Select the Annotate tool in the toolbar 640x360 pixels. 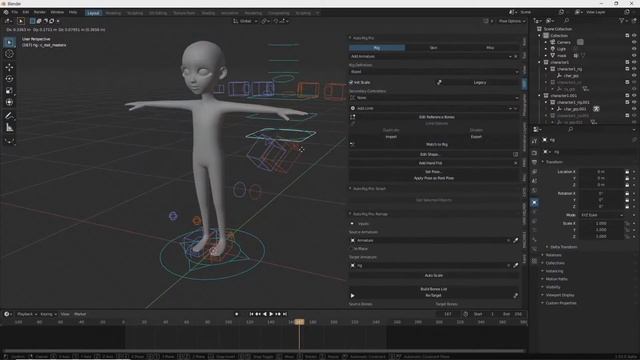tap(9, 116)
